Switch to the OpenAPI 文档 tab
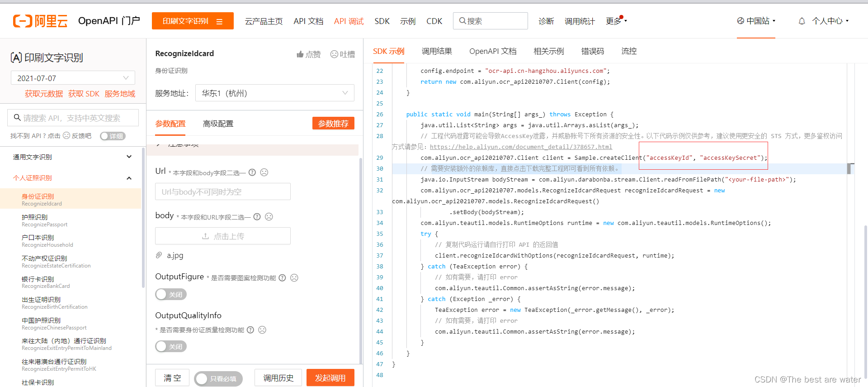 point(493,51)
